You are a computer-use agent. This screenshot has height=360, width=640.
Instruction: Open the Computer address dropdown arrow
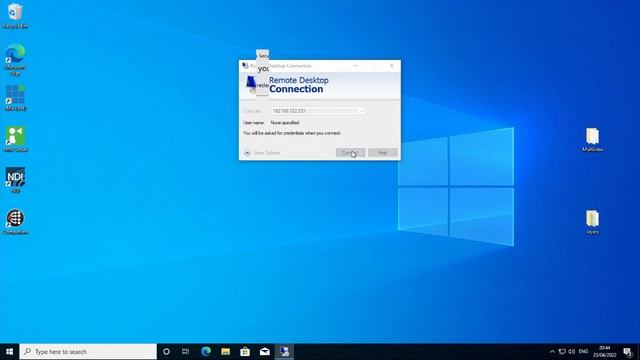pos(361,111)
